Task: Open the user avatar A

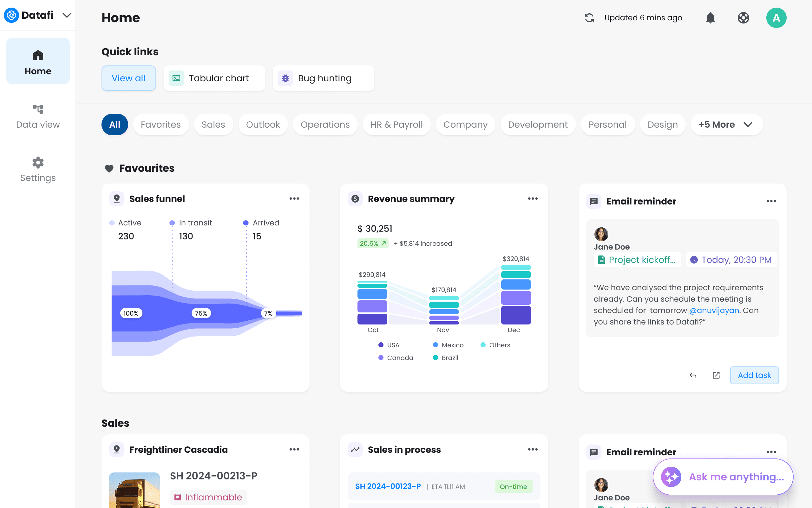Action: (776, 18)
